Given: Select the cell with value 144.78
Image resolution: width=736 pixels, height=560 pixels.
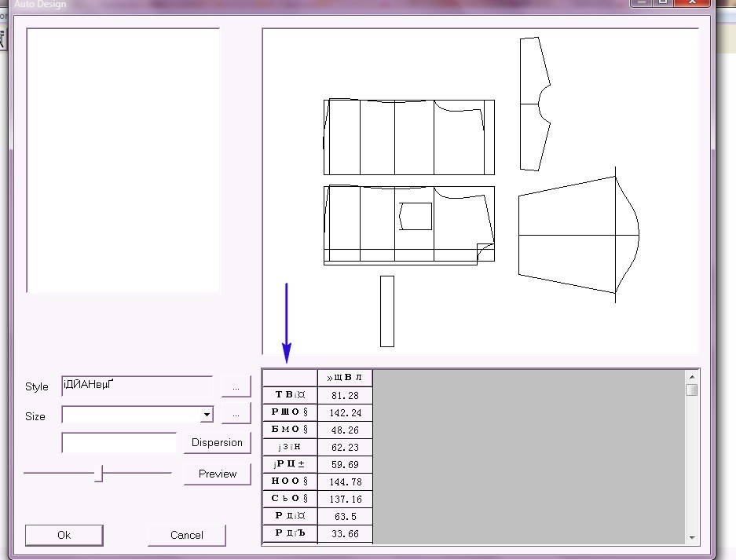Looking at the screenshot, I should coord(345,481).
